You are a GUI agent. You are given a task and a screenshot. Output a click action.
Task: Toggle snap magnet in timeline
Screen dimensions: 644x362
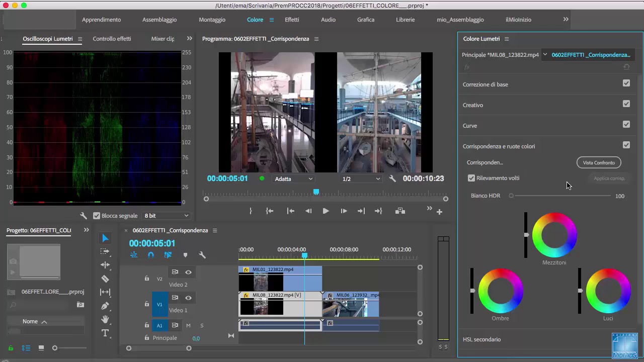click(x=150, y=255)
